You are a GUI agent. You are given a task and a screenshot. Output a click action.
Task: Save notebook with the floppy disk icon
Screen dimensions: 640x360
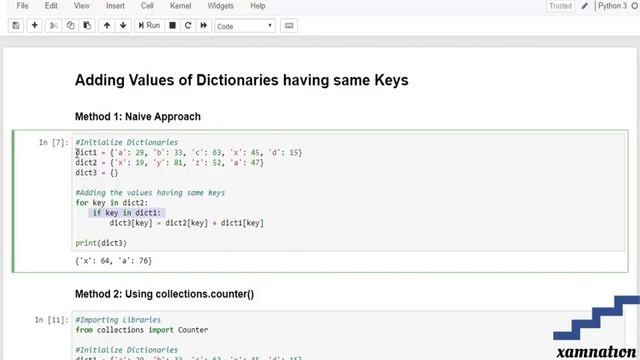point(16,26)
